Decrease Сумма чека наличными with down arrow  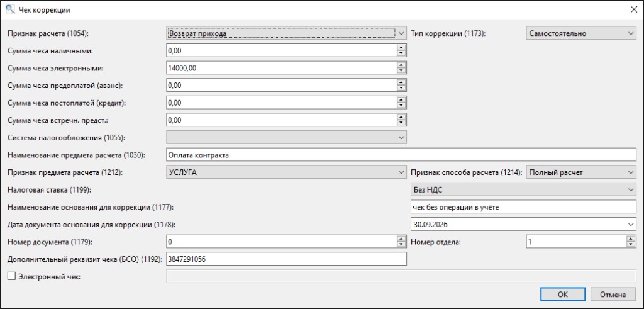click(x=402, y=53)
